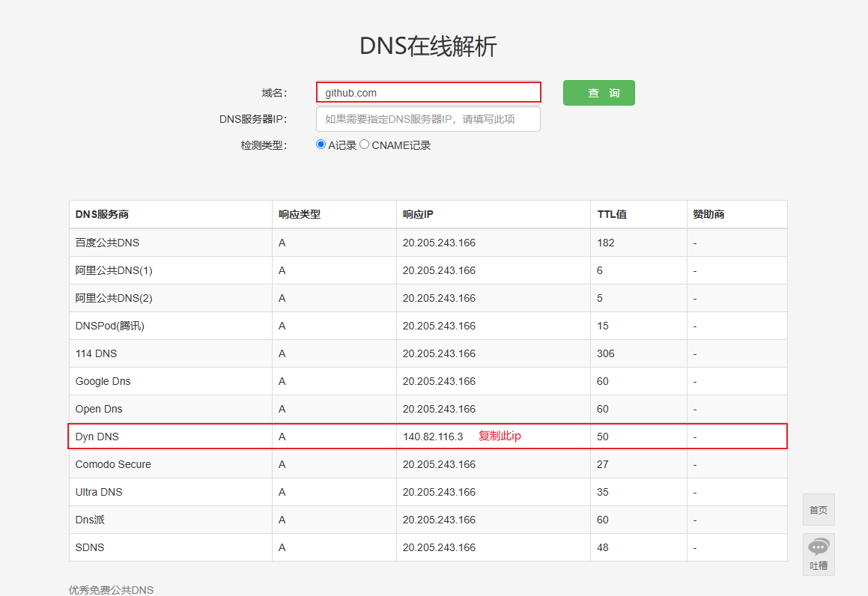868x596 pixels.
Task: Click the response IP in SDNS row
Action: [x=439, y=547]
